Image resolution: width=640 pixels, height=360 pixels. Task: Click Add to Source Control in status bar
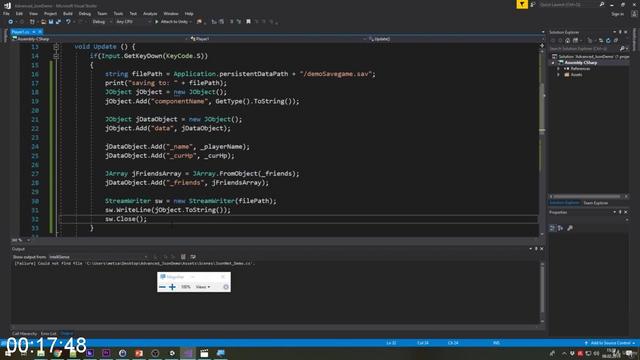click(610, 343)
